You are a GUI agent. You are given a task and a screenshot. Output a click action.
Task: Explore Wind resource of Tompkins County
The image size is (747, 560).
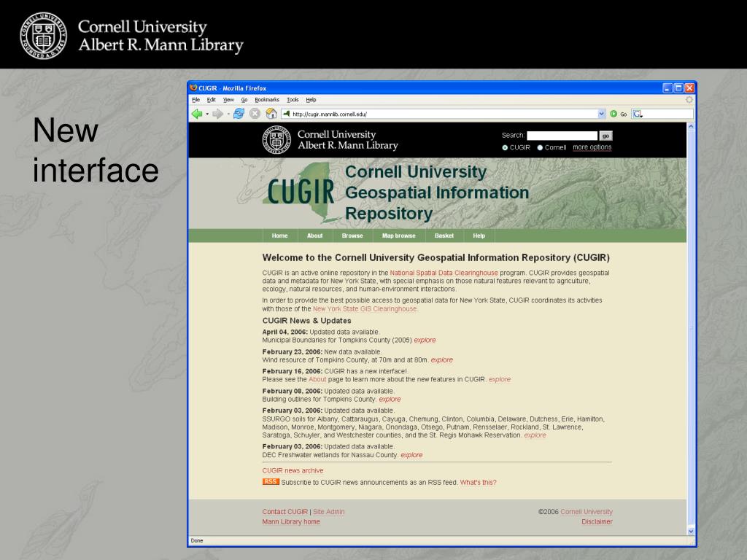[x=441, y=360]
